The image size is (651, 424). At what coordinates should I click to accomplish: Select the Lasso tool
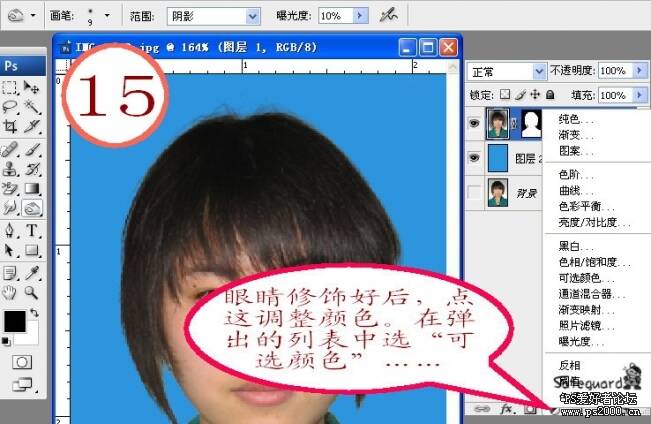tap(9, 107)
